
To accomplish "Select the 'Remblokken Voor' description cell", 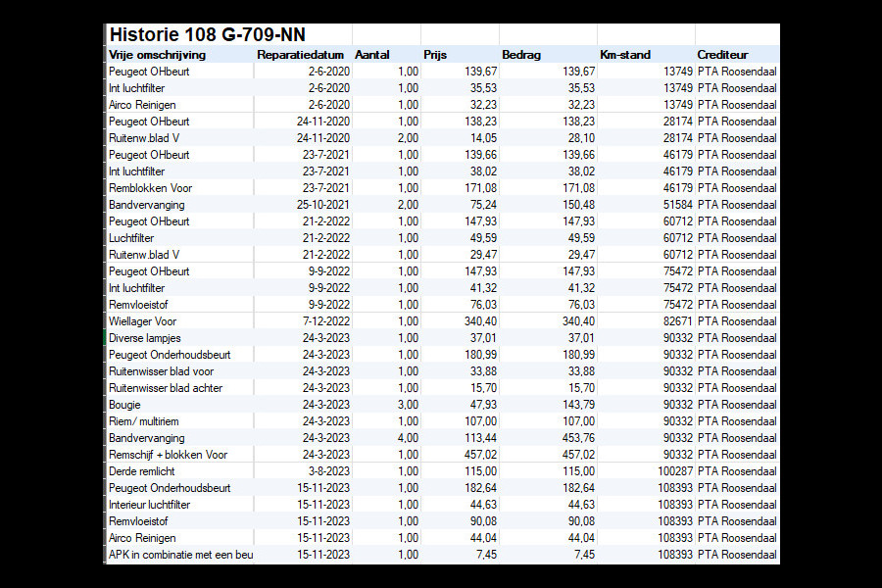I will tap(150, 188).
